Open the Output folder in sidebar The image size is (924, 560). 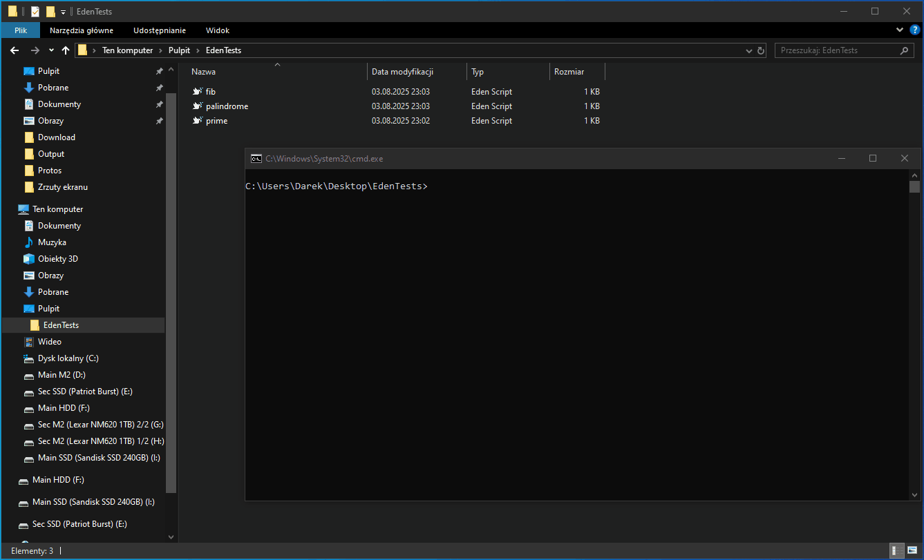pos(51,154)
